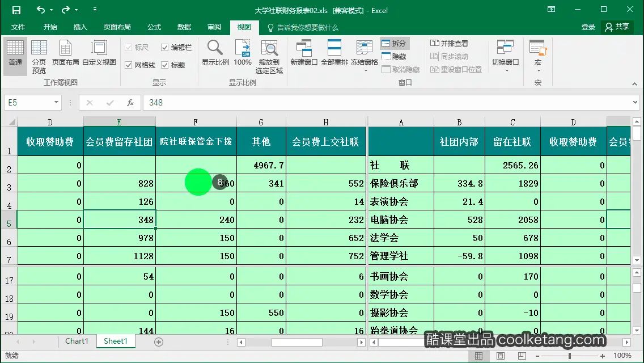Customize Quick Access Toolbar dropdown
Screen dimensions: 644x363
[x=95, y=10]
